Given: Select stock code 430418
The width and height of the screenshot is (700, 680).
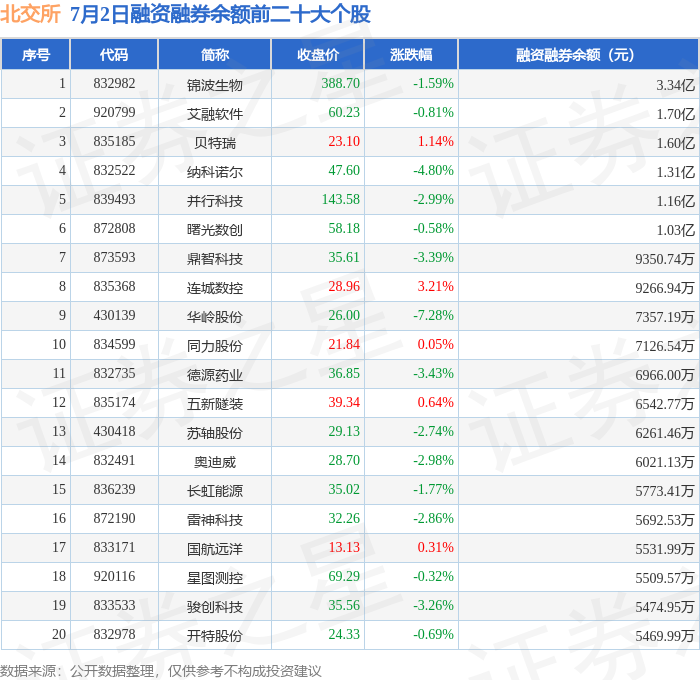Looking at the screenshot, I should coord(114,432).
